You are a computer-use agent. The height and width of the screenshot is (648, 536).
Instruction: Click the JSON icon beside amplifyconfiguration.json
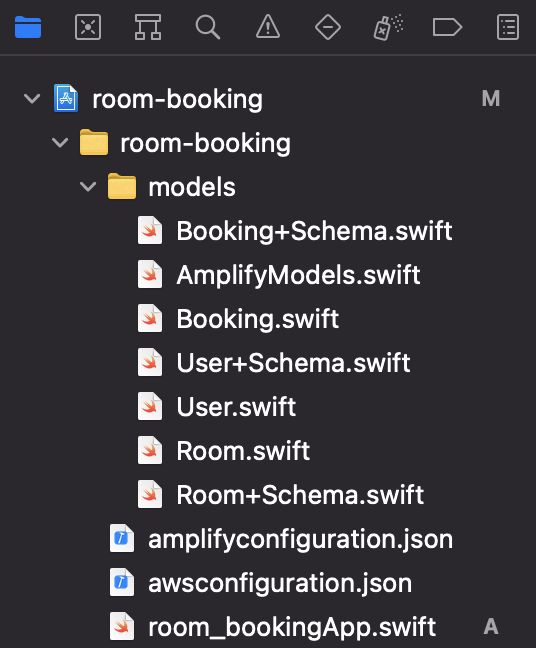coord(122,538)
